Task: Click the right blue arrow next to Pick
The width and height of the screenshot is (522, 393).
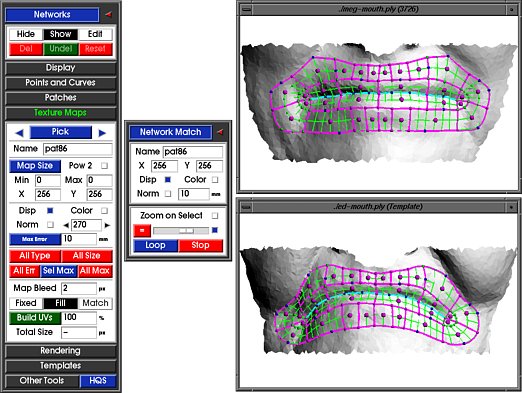Action: click(x=102, y=133)
